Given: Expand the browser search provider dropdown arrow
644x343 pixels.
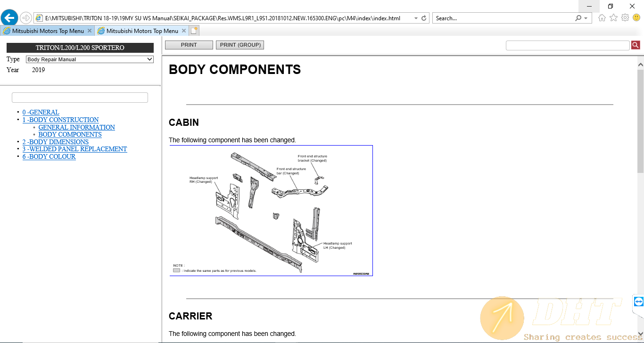Looking at the screenshot, I should pos(586,18).
